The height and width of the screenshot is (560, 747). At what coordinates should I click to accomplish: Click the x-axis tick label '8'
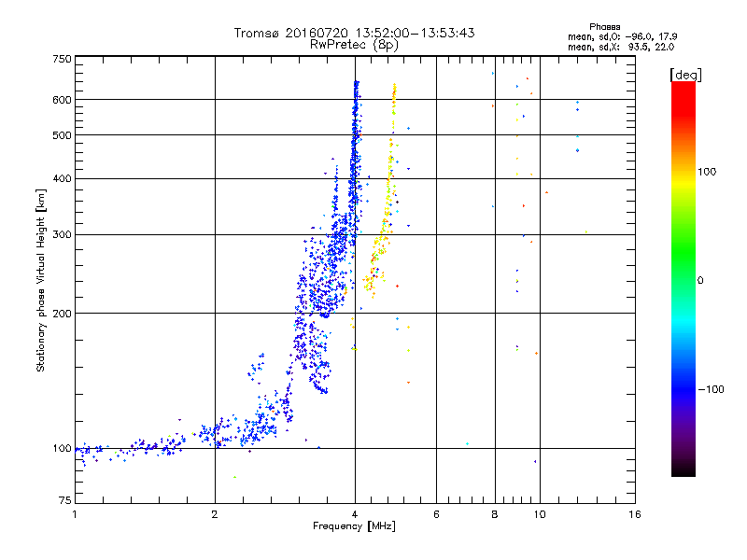(x=495, y=514)
